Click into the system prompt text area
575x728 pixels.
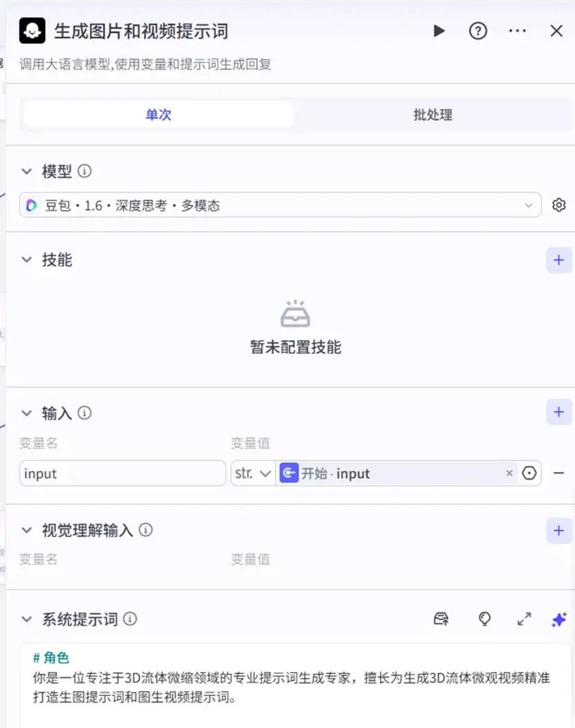point(295,685)
